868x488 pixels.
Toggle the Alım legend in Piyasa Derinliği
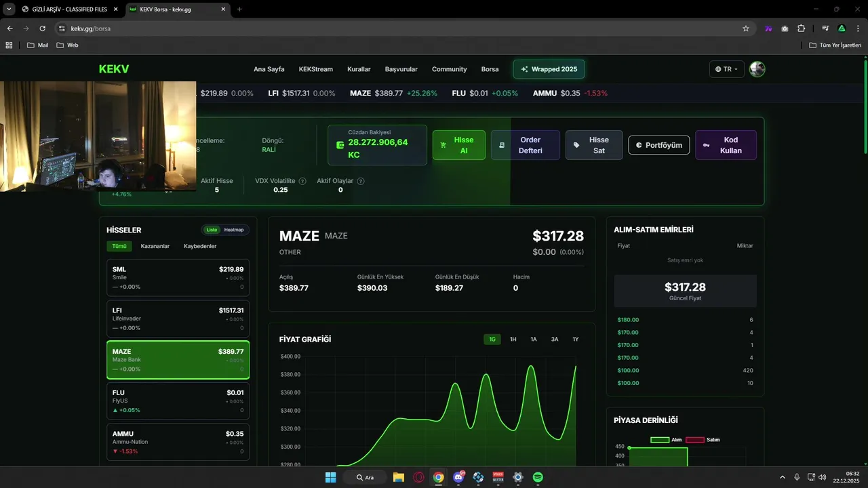point(666,440)
